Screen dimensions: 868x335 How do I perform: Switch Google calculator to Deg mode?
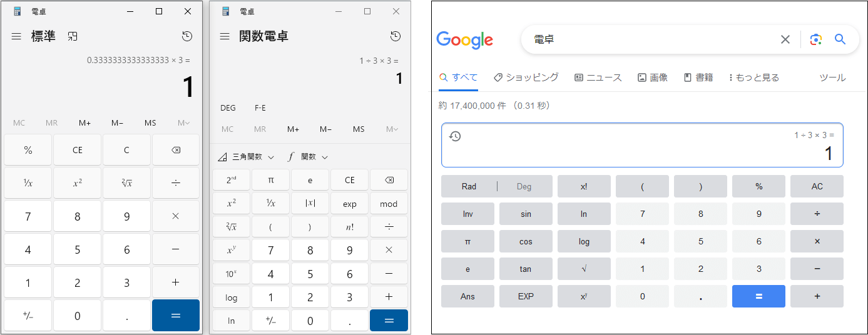pos(524,186)
